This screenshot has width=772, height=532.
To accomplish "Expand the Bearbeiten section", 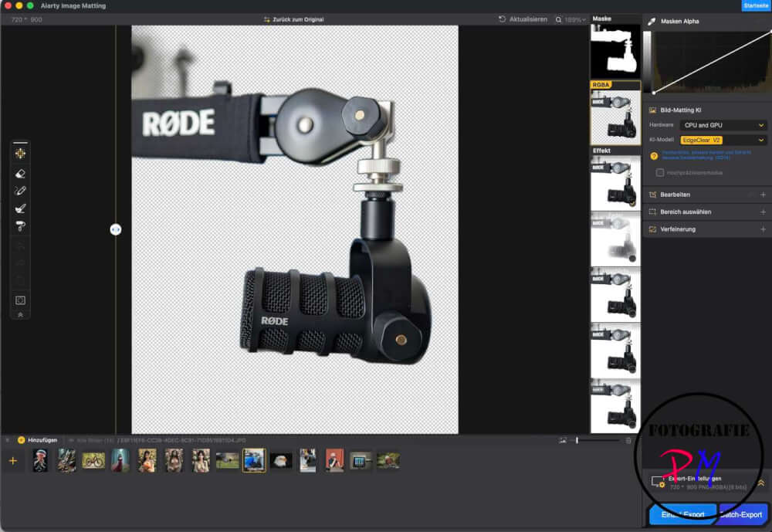I will pyautogui.click(x=762, y=195).
